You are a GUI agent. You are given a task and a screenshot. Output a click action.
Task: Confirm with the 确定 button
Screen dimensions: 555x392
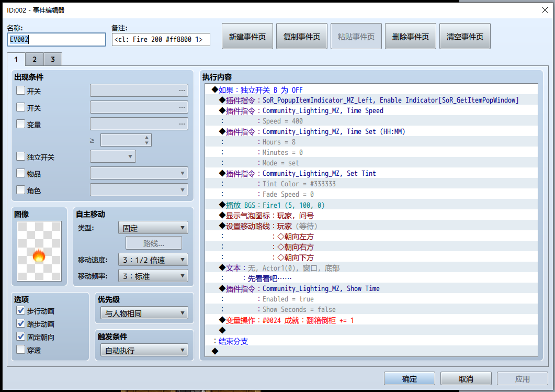coord(410,378)
